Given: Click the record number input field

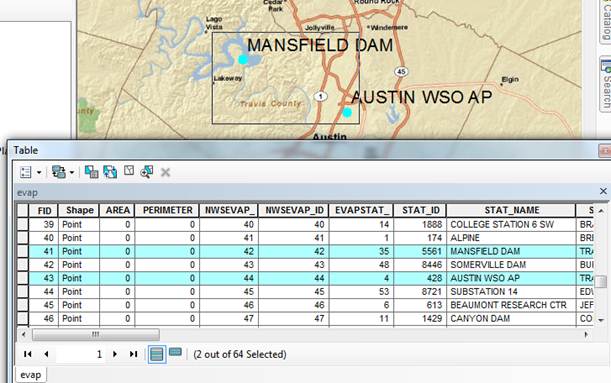Looking at the screenshot, I should click(x=80, y=354).
